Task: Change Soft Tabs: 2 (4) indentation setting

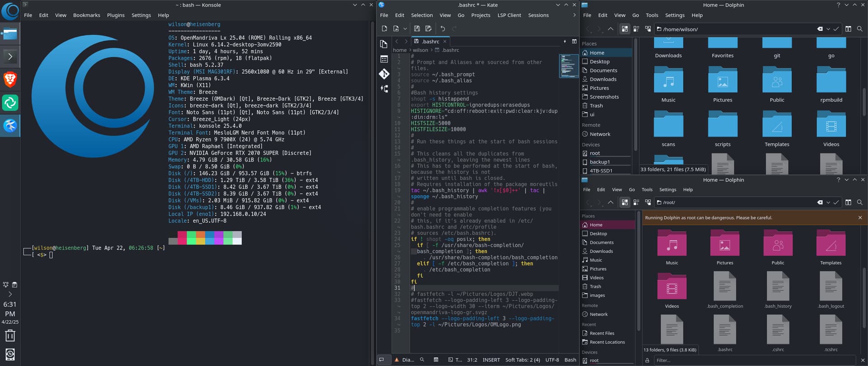Action: pos(523,360)
